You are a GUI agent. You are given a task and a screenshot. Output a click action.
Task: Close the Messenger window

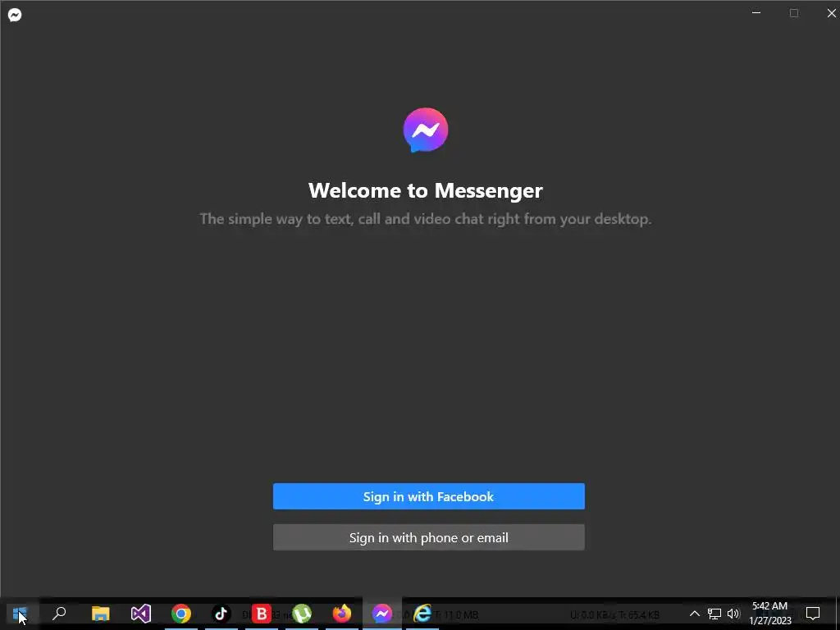pos(831,13)
